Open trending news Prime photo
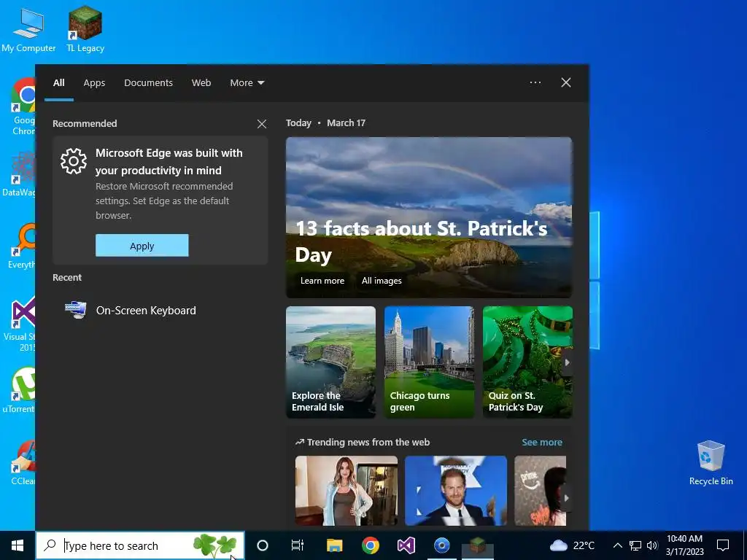This screenshot has height=560, width=747. [x=541, y=491]
